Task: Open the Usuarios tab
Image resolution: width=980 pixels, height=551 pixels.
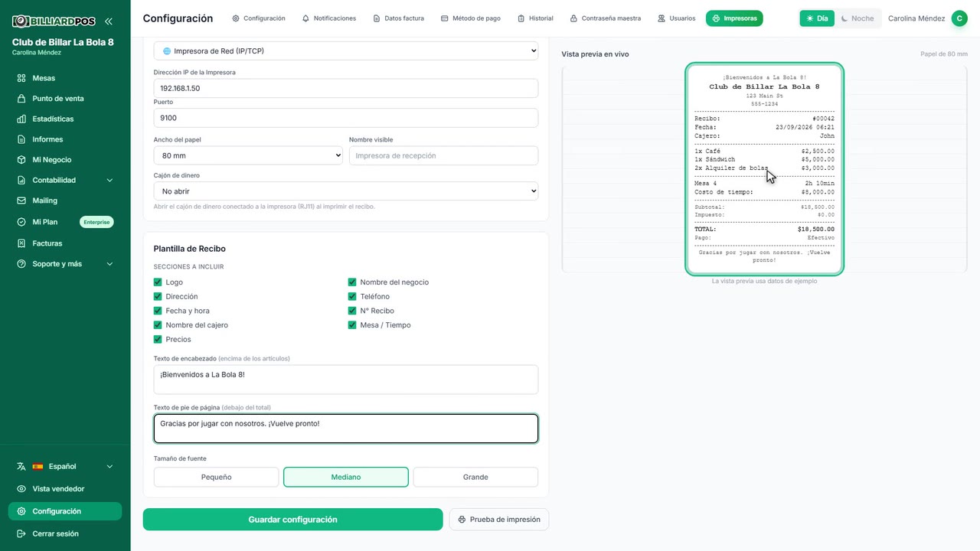Action: point(677,18)
